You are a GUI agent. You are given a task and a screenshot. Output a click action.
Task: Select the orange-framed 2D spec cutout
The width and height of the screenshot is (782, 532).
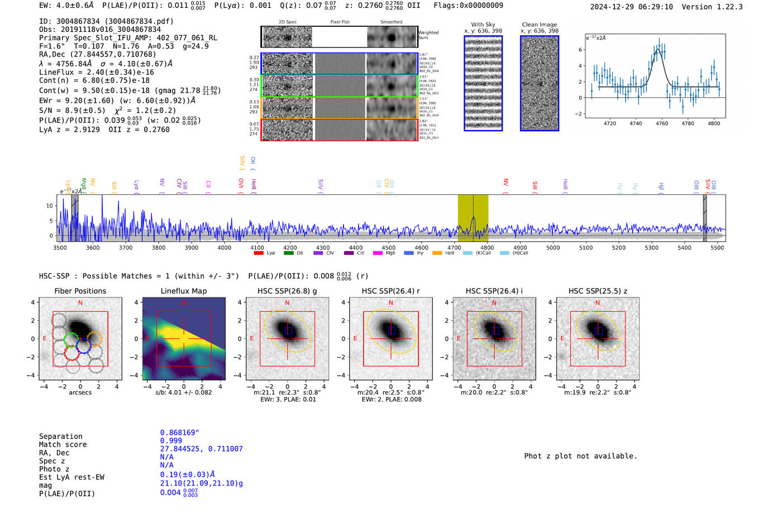tap(287, 108)
